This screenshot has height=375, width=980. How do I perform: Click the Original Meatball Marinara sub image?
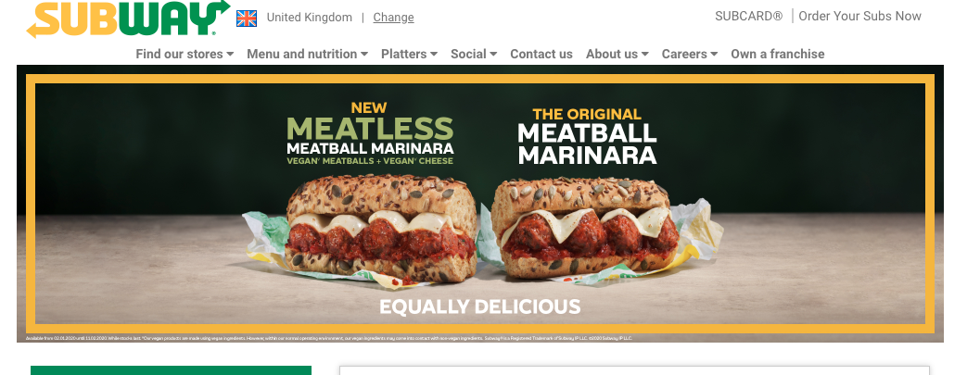click(x=586, y=228)
